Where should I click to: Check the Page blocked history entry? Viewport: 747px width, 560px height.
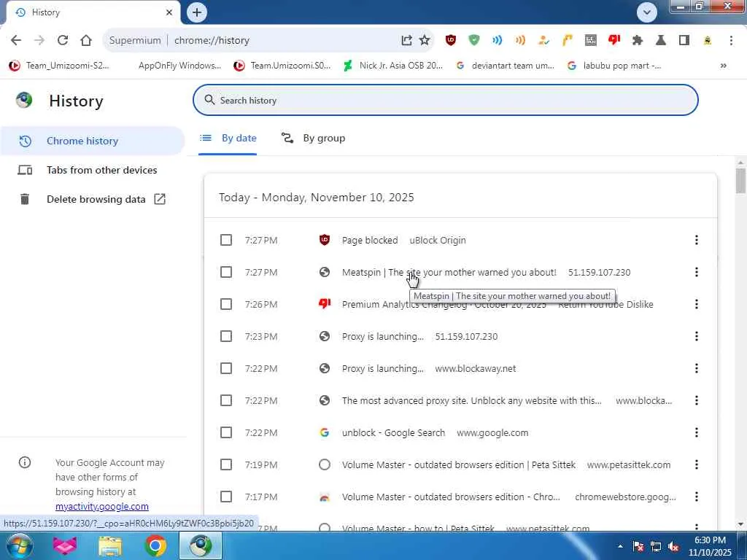coord(226,240)
